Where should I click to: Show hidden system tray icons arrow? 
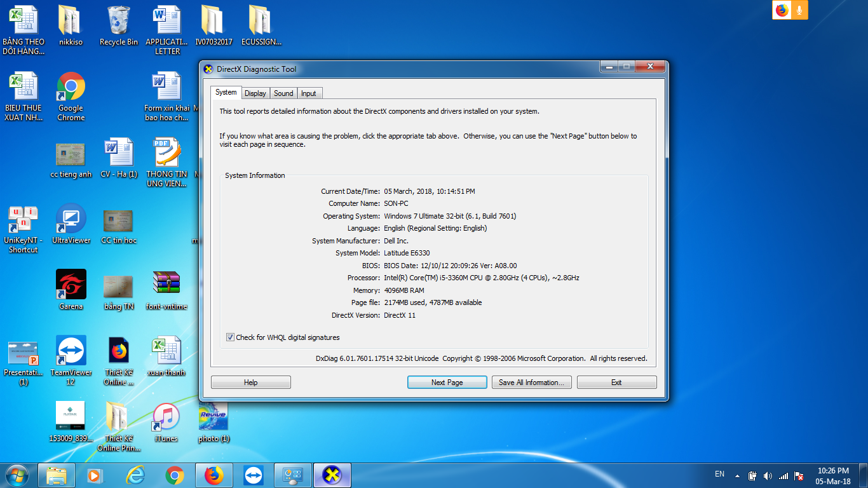click(x=737, y=475)
